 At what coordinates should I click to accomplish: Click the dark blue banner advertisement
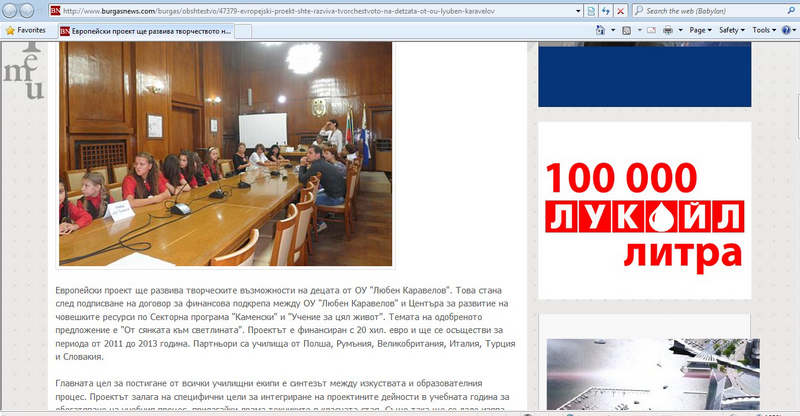[x=644, y=75]
